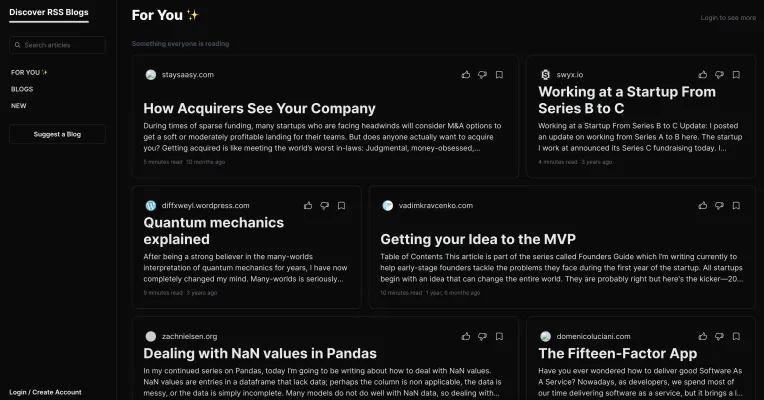Dislike The Fifteen-Factor App article
Viewport: 764px width, 400px height.
point(719,337)
